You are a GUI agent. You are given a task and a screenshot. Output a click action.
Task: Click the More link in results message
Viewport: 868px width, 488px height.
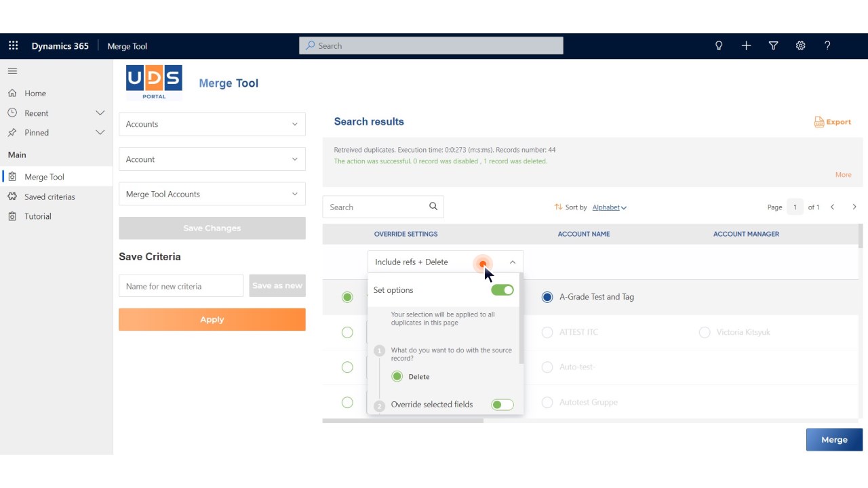pos(843,175)
